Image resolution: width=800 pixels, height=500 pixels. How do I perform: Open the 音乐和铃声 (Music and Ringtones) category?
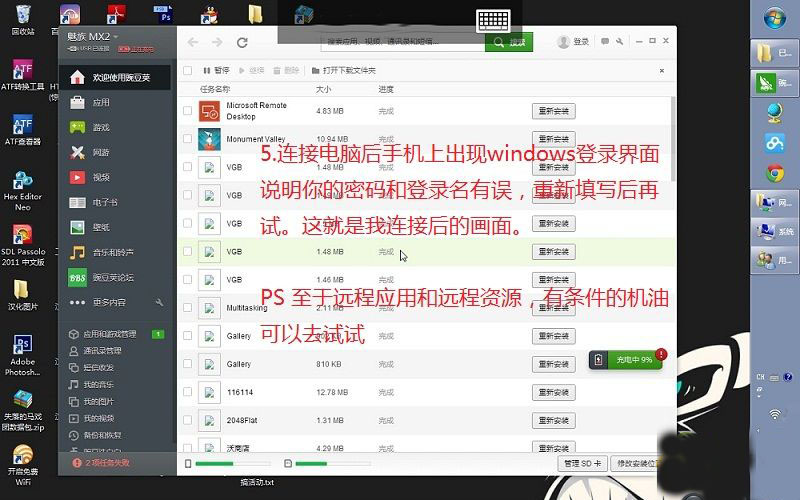112,252
